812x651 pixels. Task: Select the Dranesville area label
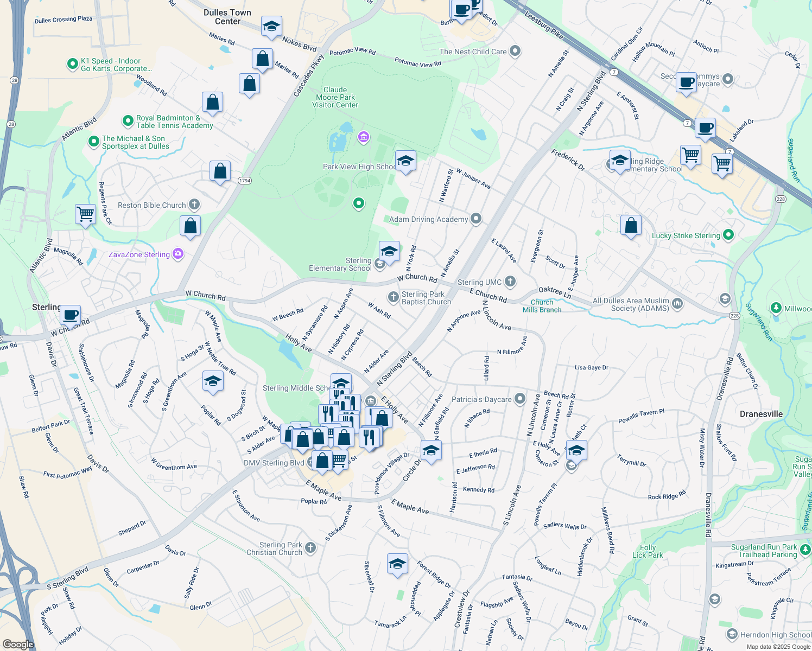click(761, 414)
